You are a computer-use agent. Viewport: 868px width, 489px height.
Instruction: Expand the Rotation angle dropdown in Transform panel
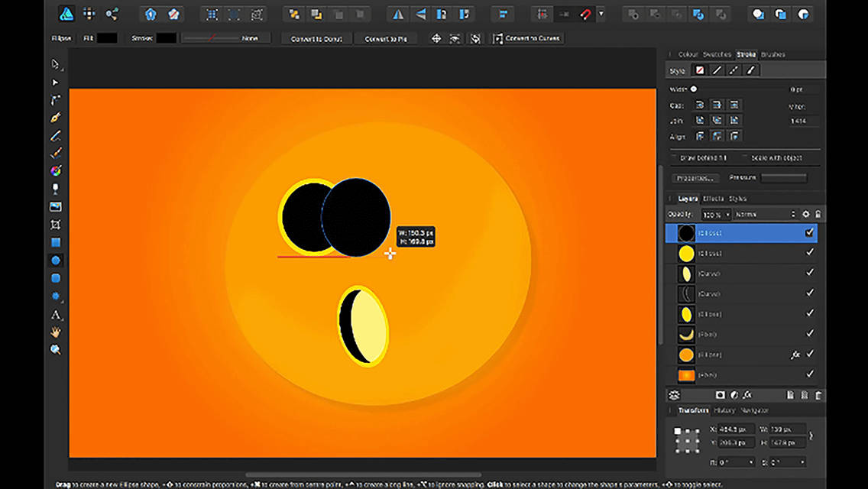pos(751,461)
